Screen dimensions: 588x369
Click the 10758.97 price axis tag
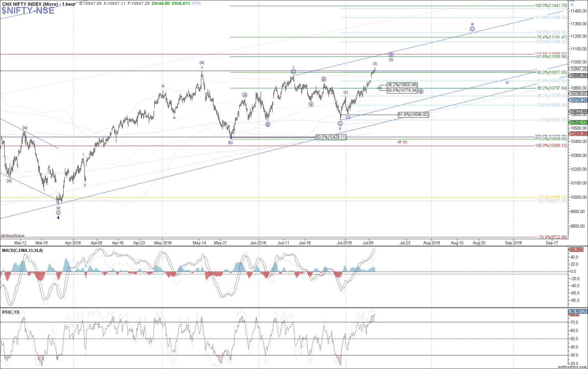(x=579, y=93)
